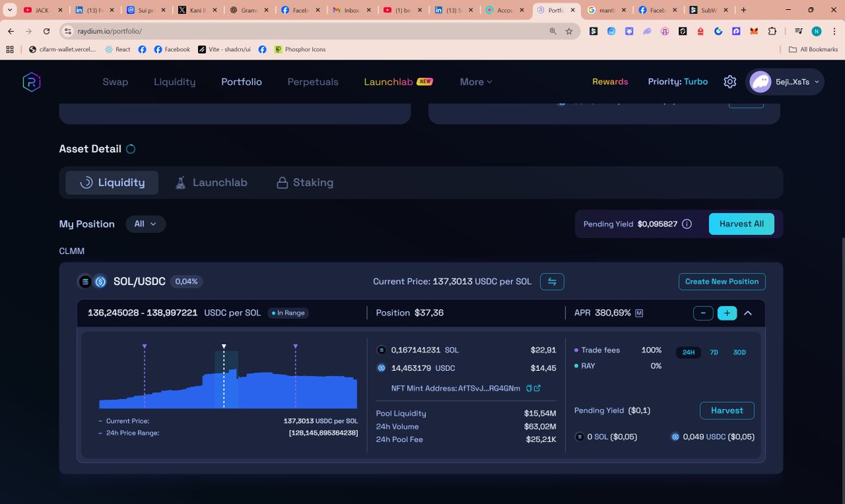Open the Portfolio nav item

click(x=242, y=82)
